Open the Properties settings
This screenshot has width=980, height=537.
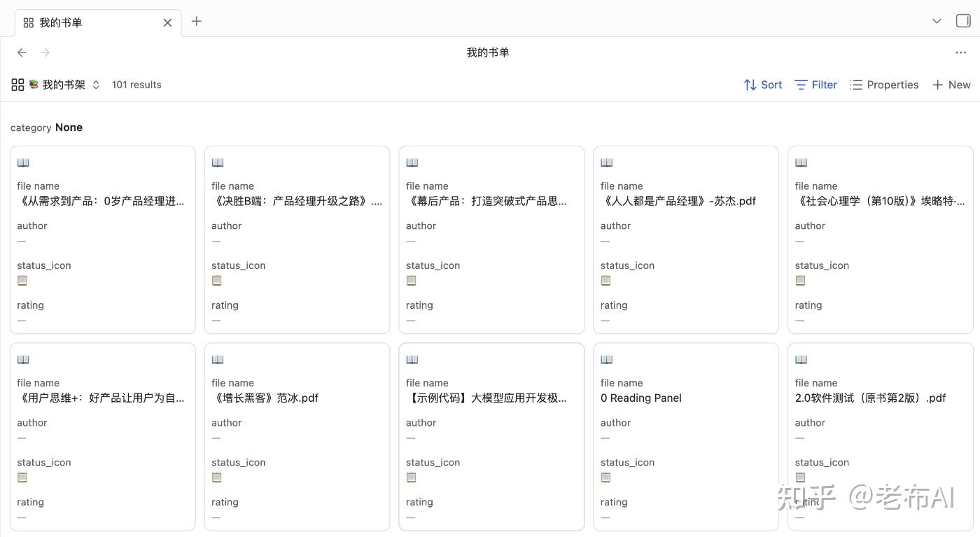(x=884, y=85)
